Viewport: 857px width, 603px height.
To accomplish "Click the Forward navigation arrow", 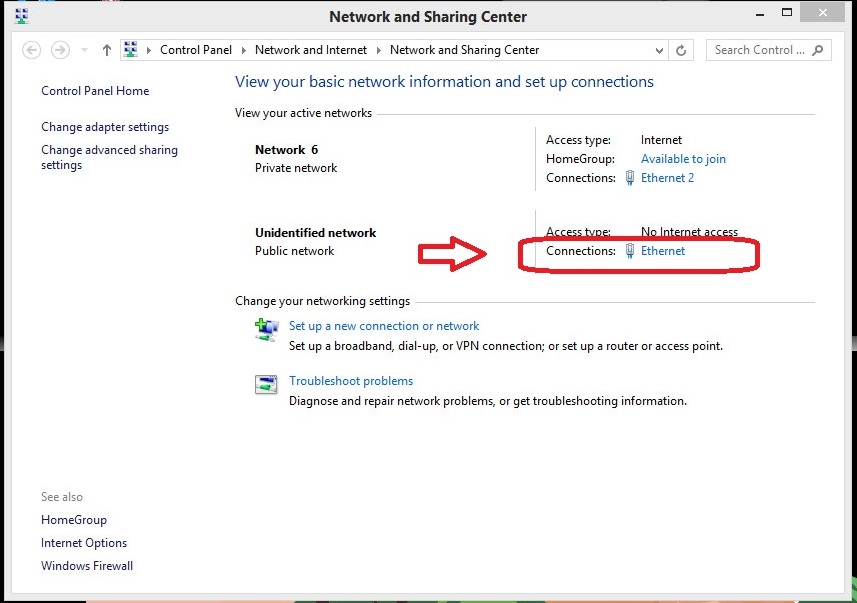I will pyautogui.click(x=60, y=50).
